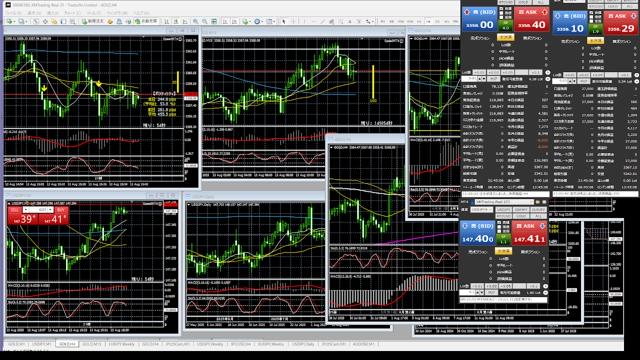Select the cursor arrow tool in toolbar
640x360 pixels.
(x=284, y=21)
